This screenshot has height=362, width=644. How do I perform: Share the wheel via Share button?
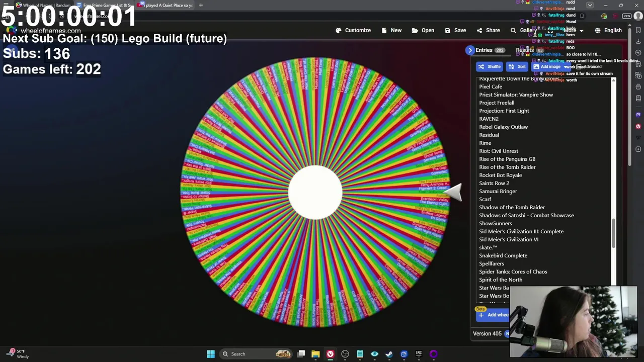click(x=488, y=30)
